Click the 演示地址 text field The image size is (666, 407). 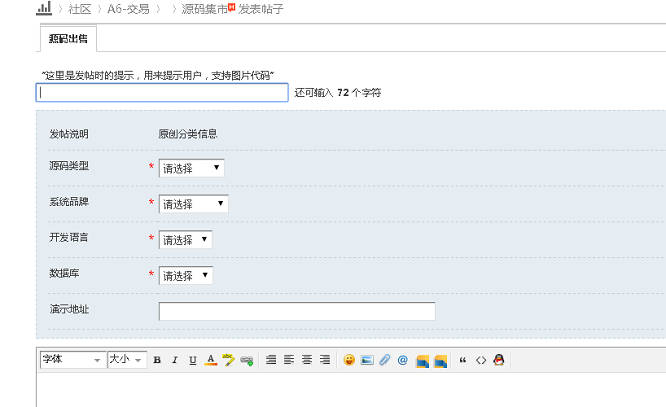pyautogui.click(x=297, y=311)
